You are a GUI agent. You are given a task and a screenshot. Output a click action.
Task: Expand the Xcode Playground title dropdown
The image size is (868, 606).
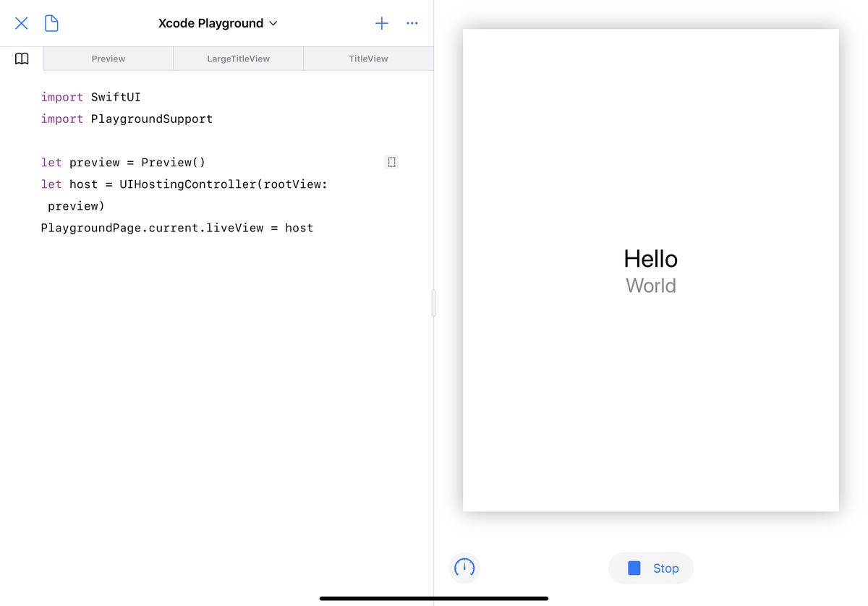pos(218,23)
